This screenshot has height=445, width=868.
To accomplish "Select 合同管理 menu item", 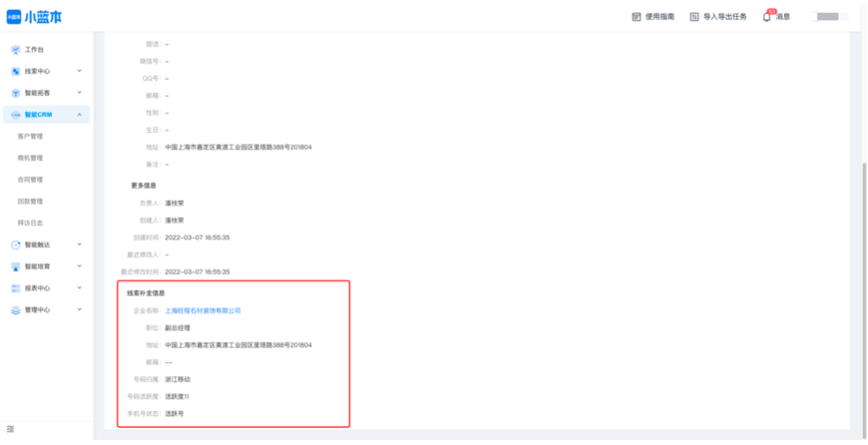I will 30,180.
